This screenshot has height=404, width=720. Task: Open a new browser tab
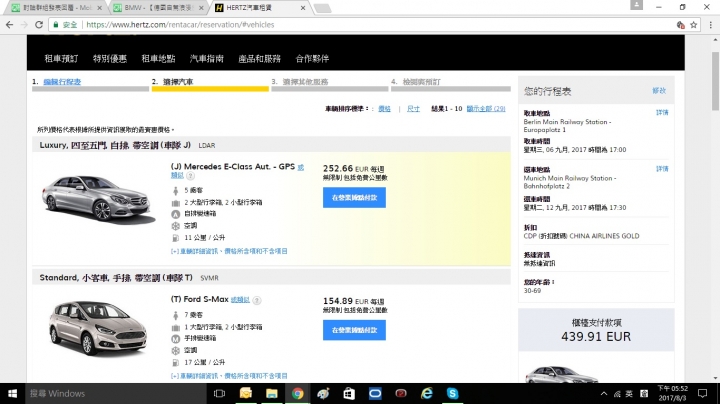[322, 8]
